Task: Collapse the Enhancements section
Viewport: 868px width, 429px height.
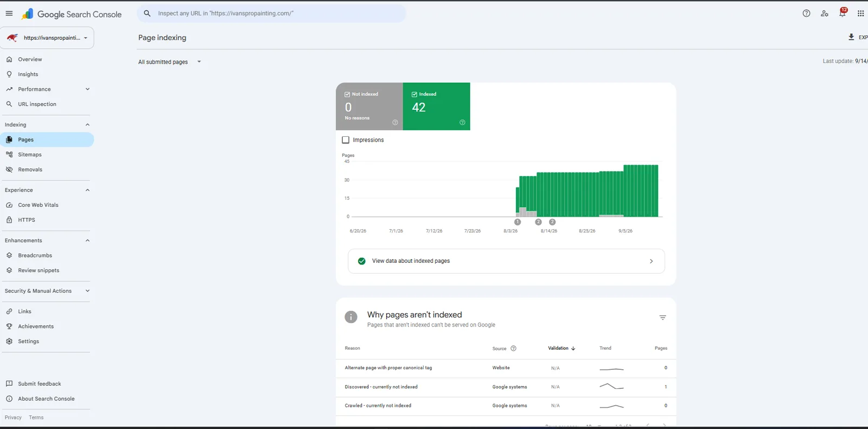Action: [87, 241]
